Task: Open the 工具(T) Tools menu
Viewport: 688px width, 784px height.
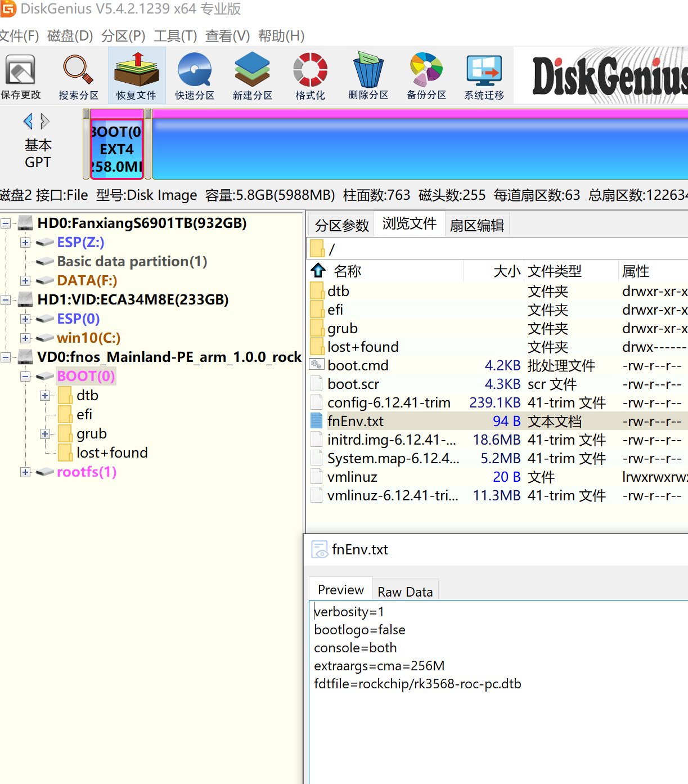Action: (x=175, y=36)
